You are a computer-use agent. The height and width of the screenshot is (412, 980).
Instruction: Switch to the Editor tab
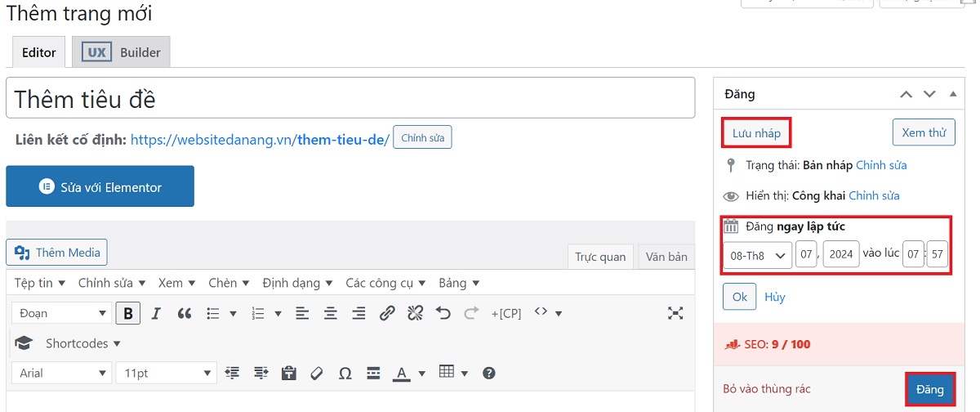coord(39,52)
